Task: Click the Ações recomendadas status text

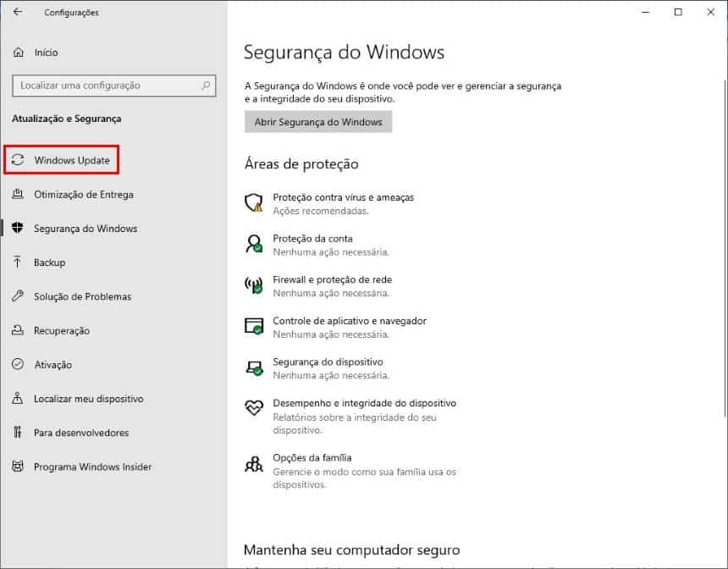Action: point(321,211)
